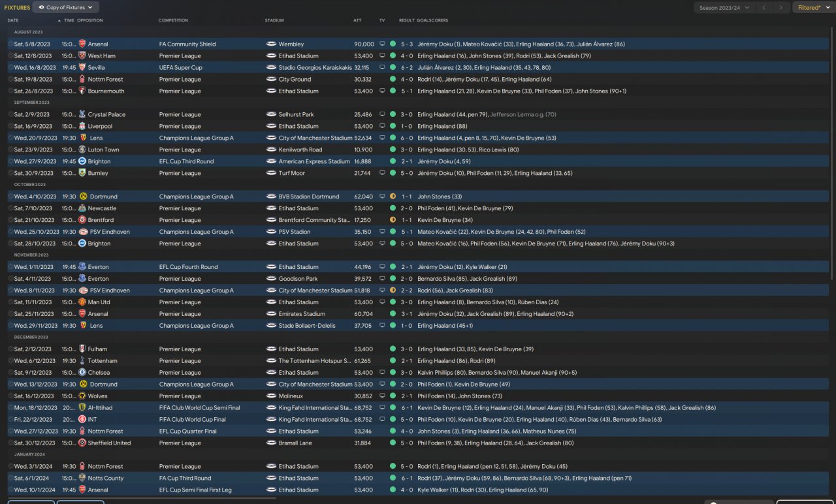The height and width of the screenshot is (504, 836).
Task: Click the TV broadcast icon in the West Ham row
Action: click(x=382, y=56)
